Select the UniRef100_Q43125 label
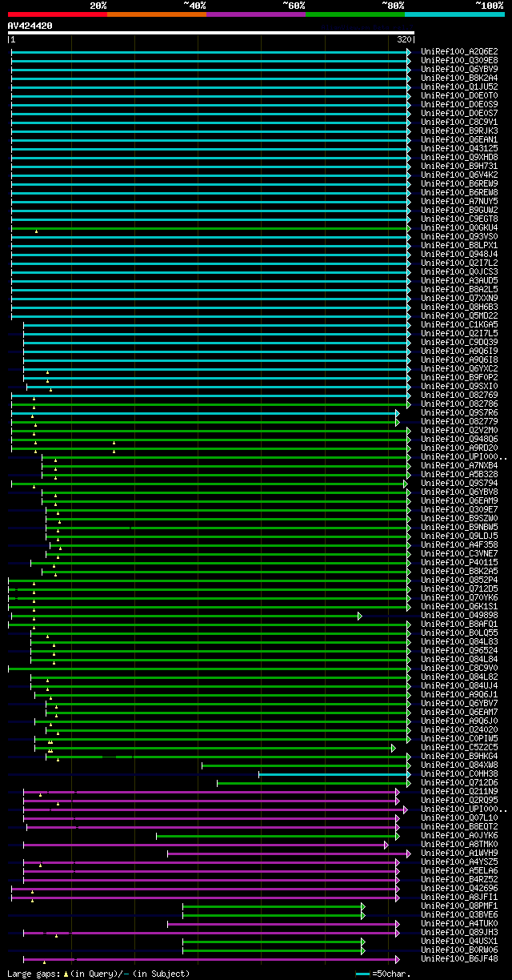 [459, 148]
